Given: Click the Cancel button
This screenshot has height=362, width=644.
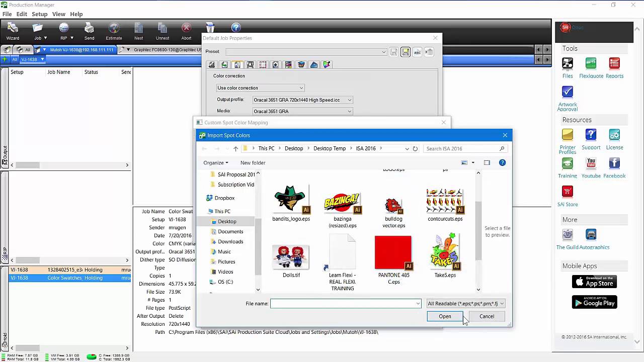Looking at the screenshot, I should tap(487, 316).
